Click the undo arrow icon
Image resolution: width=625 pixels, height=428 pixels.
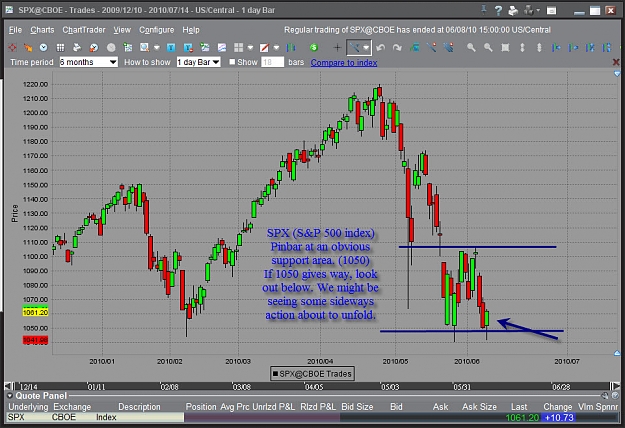tap(380, 48)
